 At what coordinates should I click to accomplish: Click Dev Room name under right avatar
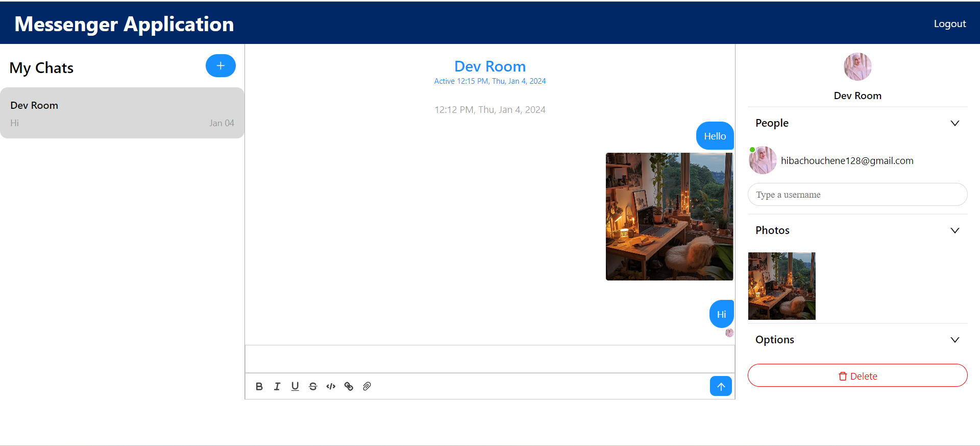coord(857,96)
